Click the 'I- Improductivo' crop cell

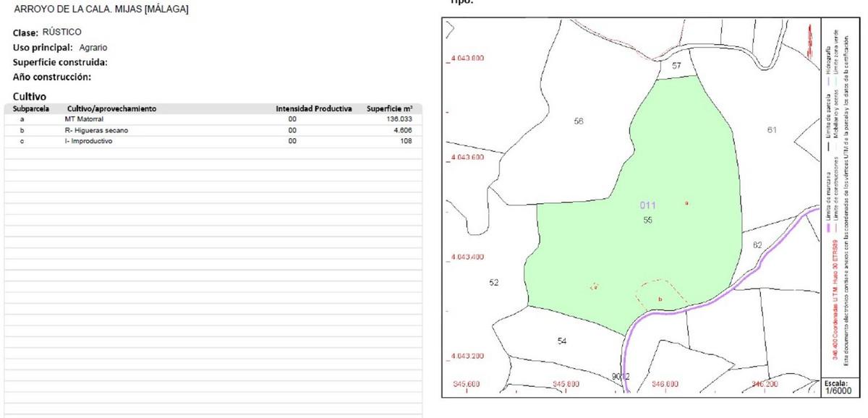coord(88,142)
